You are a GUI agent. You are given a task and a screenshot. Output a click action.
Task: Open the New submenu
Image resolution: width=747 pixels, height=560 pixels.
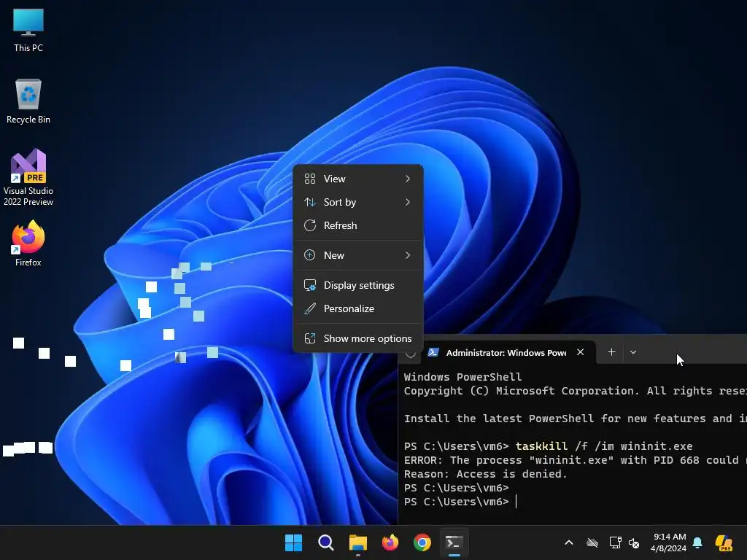pyautogui.click(x=357, y=255)
